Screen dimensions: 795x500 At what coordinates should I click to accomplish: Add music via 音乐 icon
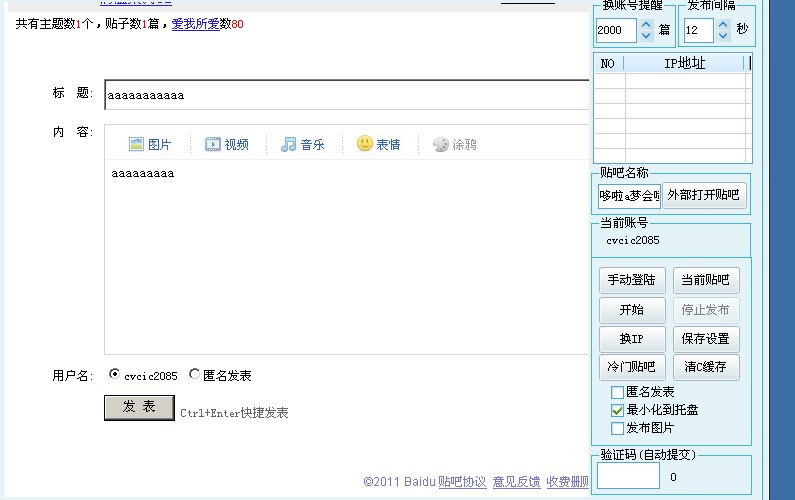point(303,145)
